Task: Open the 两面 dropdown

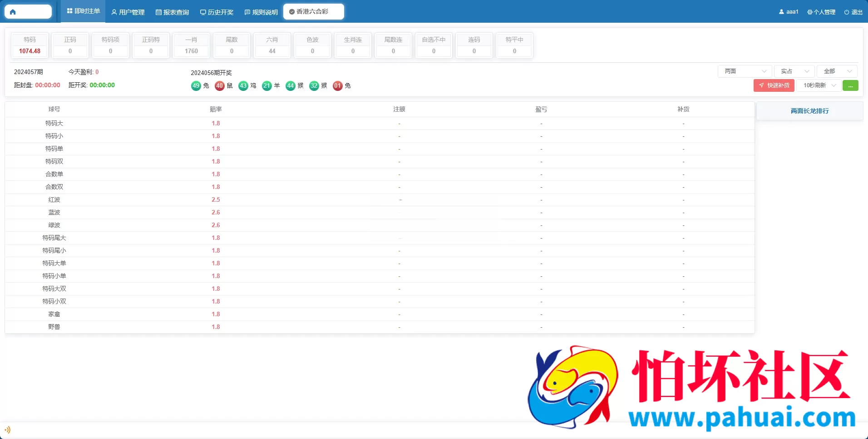Action: 745,71
